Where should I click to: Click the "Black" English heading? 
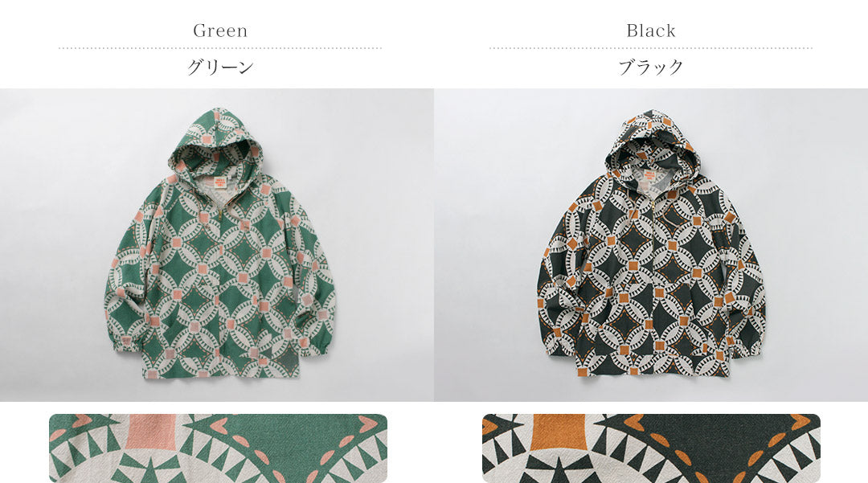[651, 31]
